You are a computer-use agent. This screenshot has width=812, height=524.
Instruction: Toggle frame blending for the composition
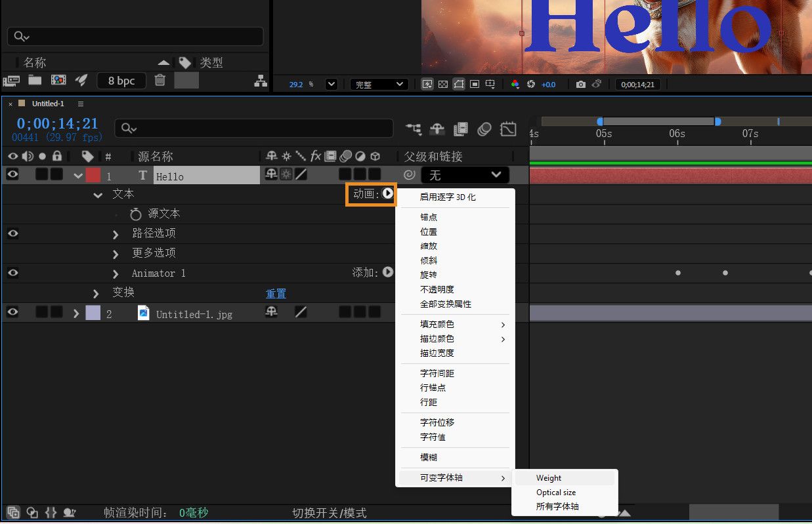pos(460,129)
